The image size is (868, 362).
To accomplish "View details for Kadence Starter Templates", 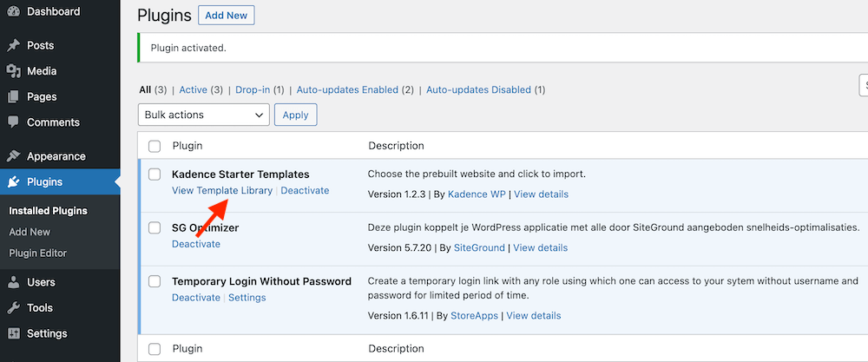I will coord(541,194).
